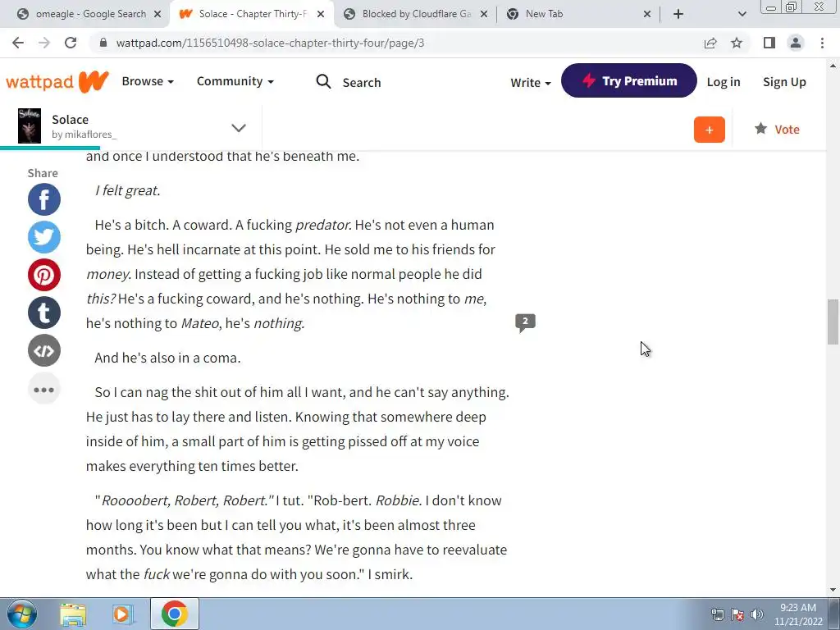Bookmark page with the star icon
Screen dimensions: 840x630
click(x=737, y=43)
